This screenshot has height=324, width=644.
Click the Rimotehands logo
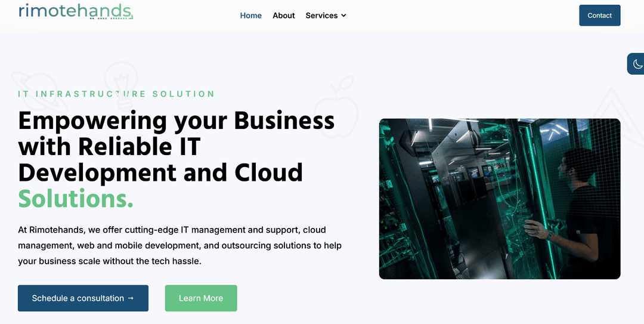pos(76,11)
